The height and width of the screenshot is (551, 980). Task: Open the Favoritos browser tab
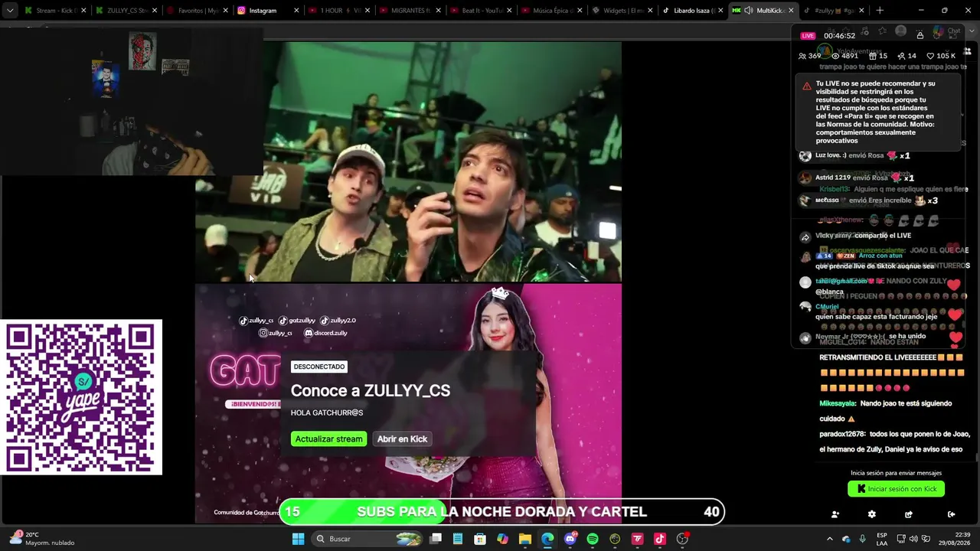point(196,11)
